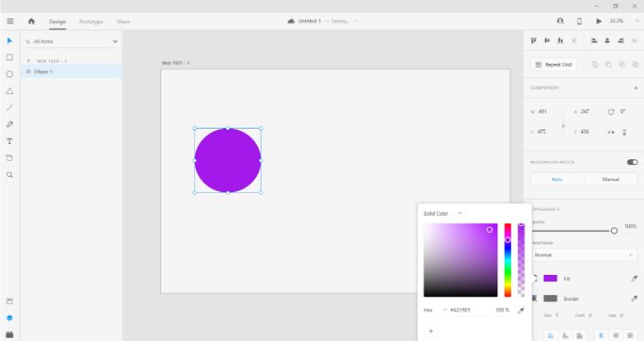Viewport: 644px width, 341px height.
Task: Open the Blend Mode Normal dropdown
Action: click(x=584, y=255)
